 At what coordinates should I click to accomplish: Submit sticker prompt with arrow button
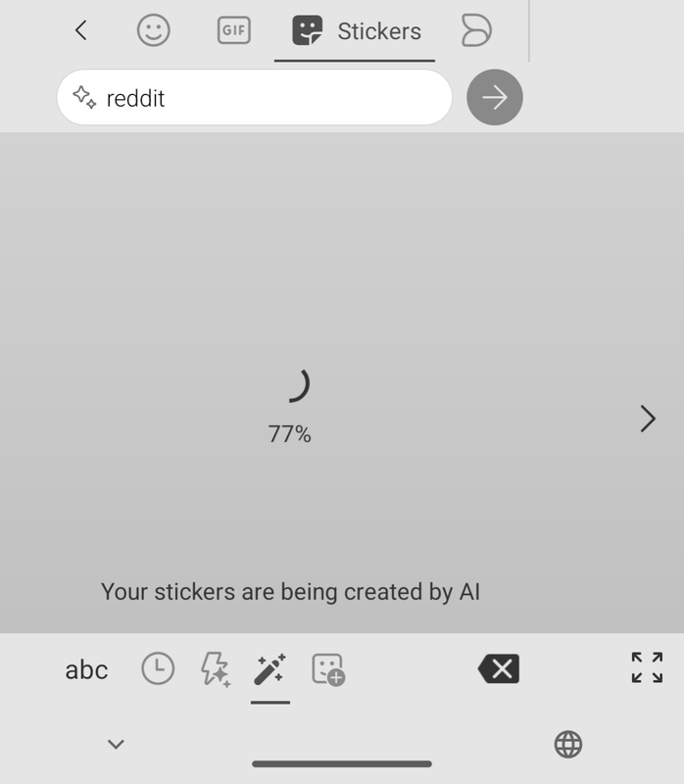pos(495,97)
